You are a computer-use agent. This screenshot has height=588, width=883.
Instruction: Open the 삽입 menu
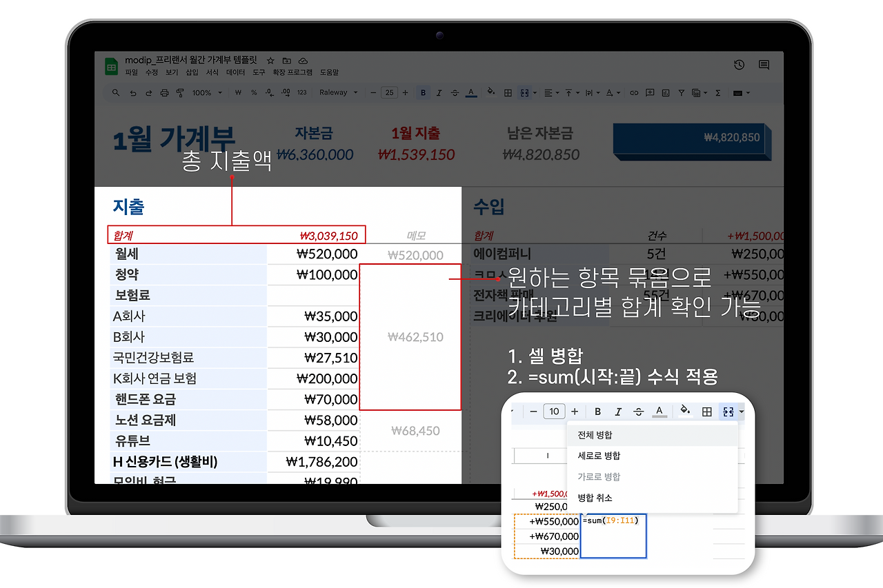click(x=192, y=72)
